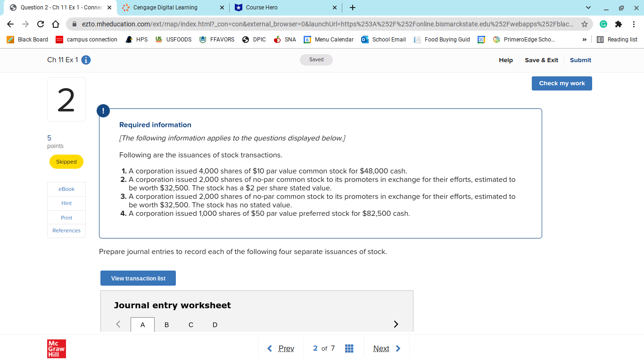Reload the current page
Screen dimensions: 644x362
[x=41, y=24]
